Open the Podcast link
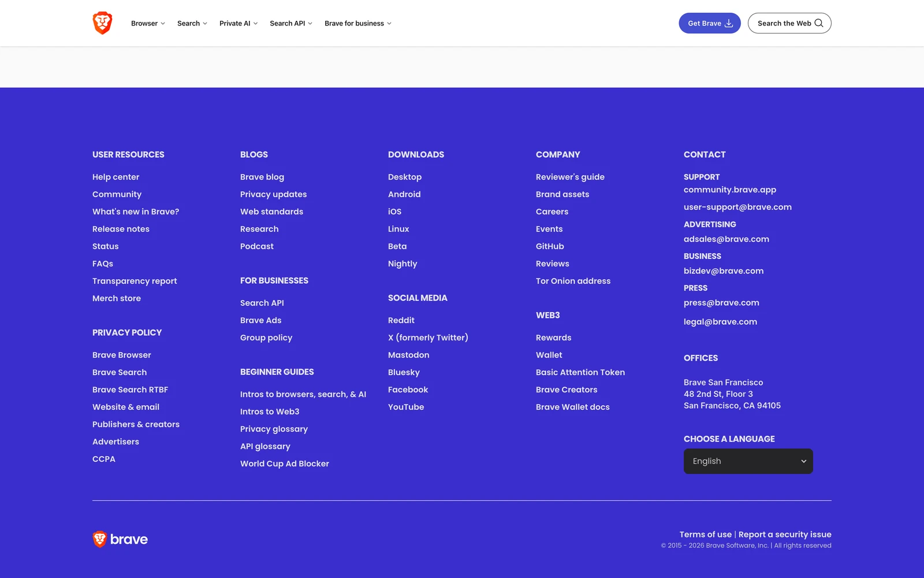The width and height of the screenshot is (924, 578). click(257, 246)
